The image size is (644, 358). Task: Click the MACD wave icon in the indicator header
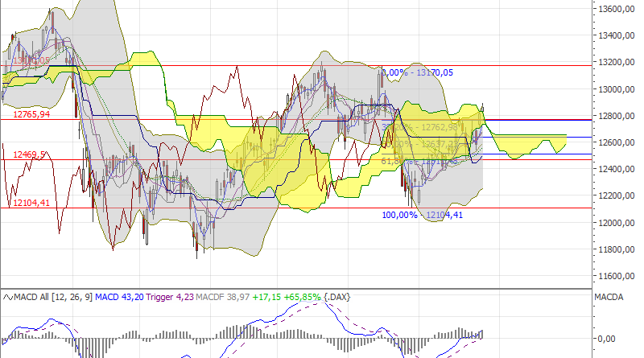(x=8, y=298)
